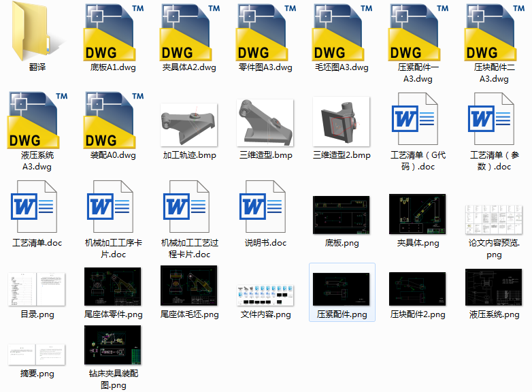Select the 夹具体A2.dwg file icon
The image size is (532, 392).
click(x=190, y=32)
